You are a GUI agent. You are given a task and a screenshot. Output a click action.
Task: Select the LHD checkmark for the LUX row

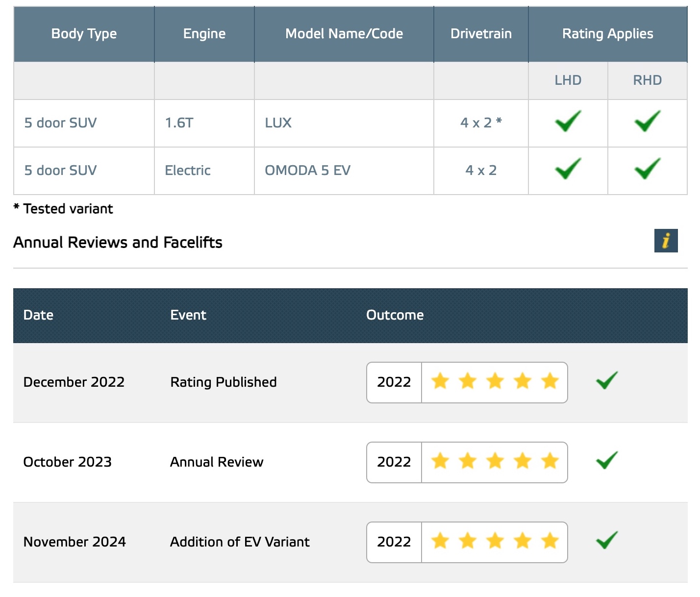coord(568,121)
